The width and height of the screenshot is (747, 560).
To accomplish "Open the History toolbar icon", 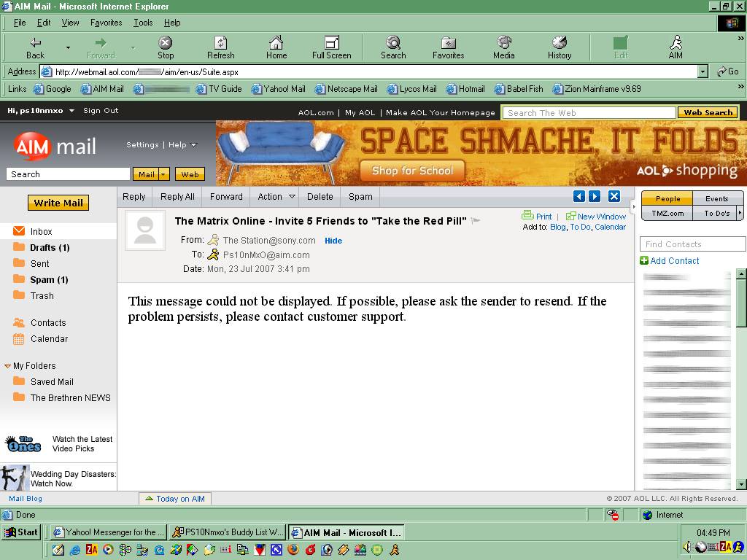I will tap(560, 43).
